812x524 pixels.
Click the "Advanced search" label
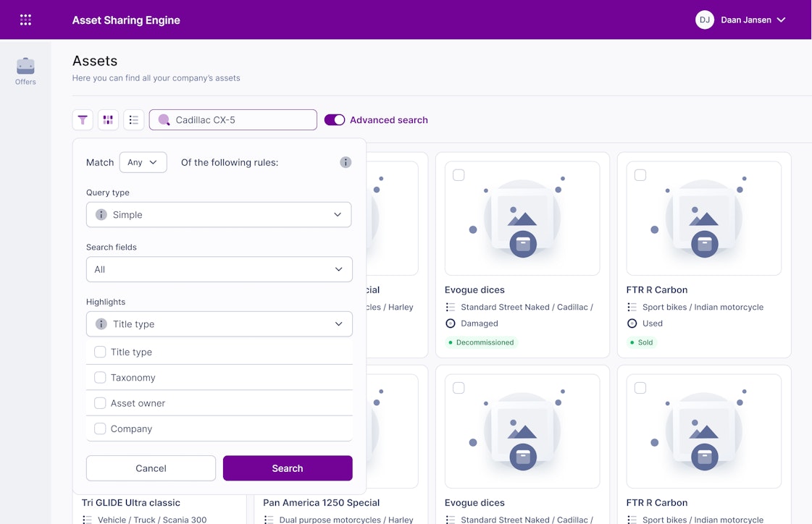[x=389, y=120]
